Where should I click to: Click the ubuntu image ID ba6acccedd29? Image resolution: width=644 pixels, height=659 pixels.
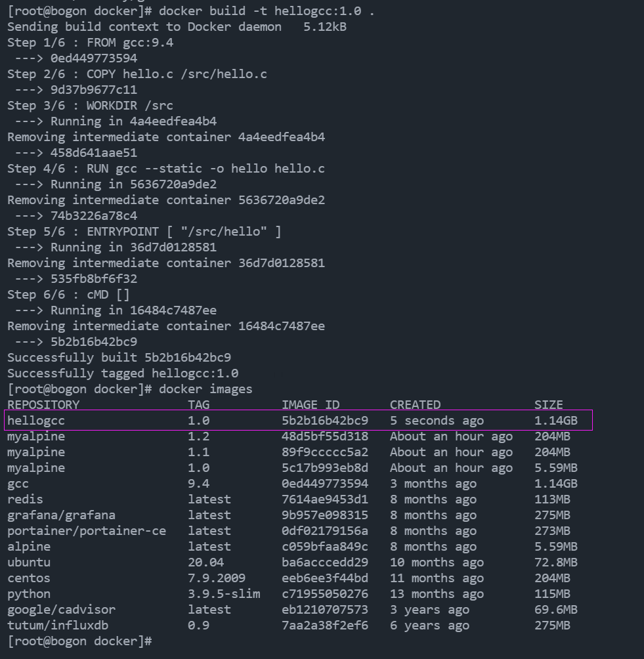pyautogui.click(x=325, y=563)
